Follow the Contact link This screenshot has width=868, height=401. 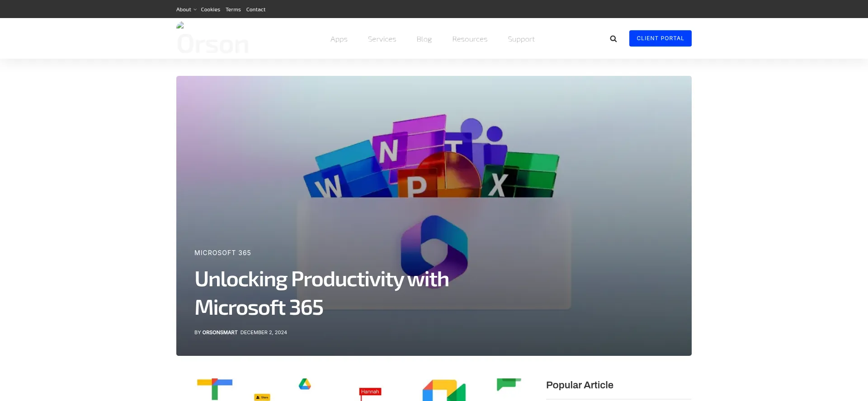pyautogui.click(x=255, y=9)
